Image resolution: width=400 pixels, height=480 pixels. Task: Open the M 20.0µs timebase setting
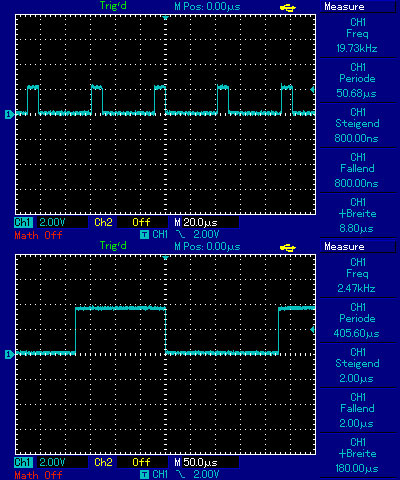pyautogui.click(x=206, y=222)
